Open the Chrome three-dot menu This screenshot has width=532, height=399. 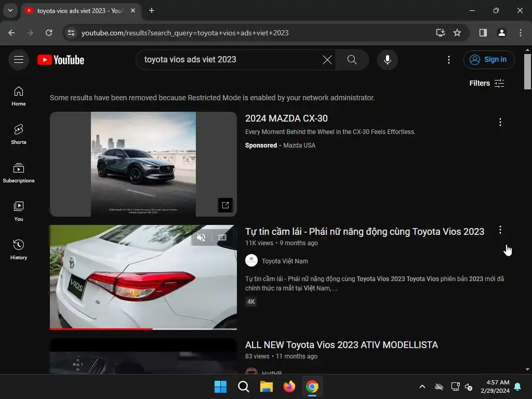(520, 33)
